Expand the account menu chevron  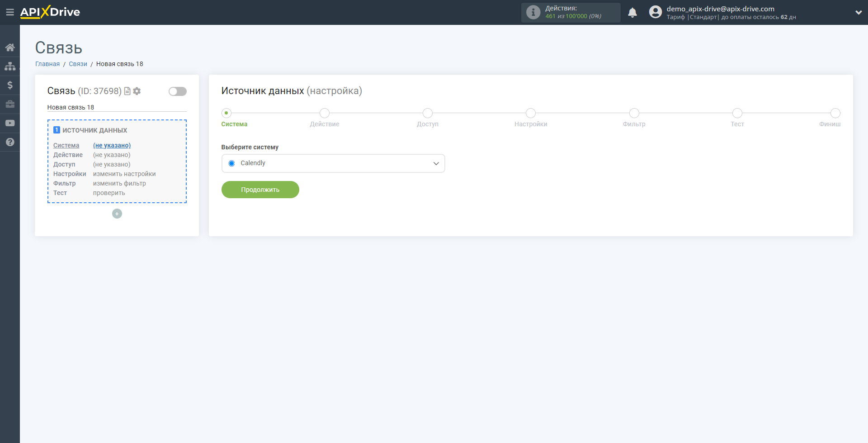point(859,13)
